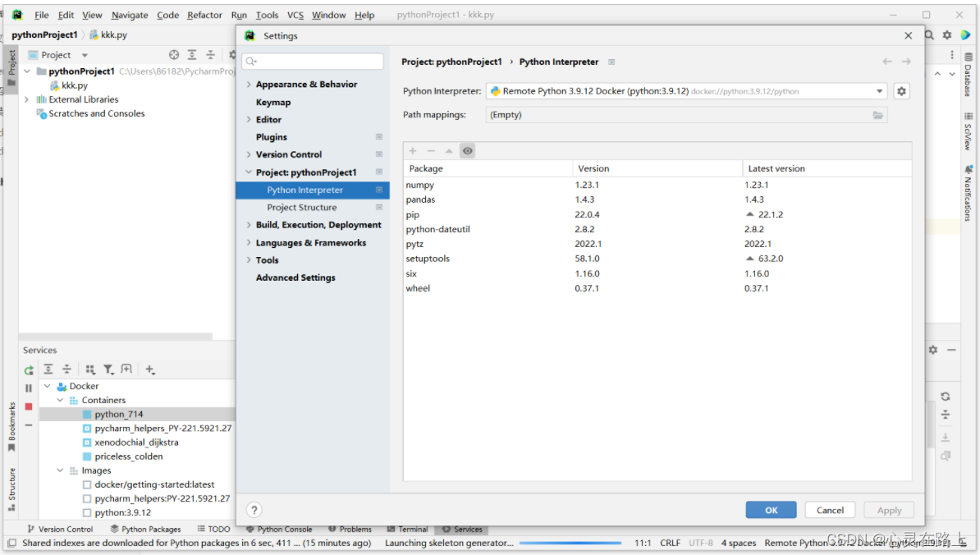Go back in settings history
Image resolution: width=980 pixels, height=555 pixels.
(887, 62)
